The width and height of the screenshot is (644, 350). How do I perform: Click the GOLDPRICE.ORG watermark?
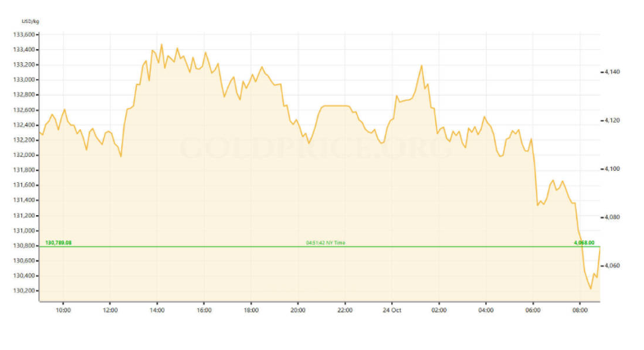(x=315, y=148)
